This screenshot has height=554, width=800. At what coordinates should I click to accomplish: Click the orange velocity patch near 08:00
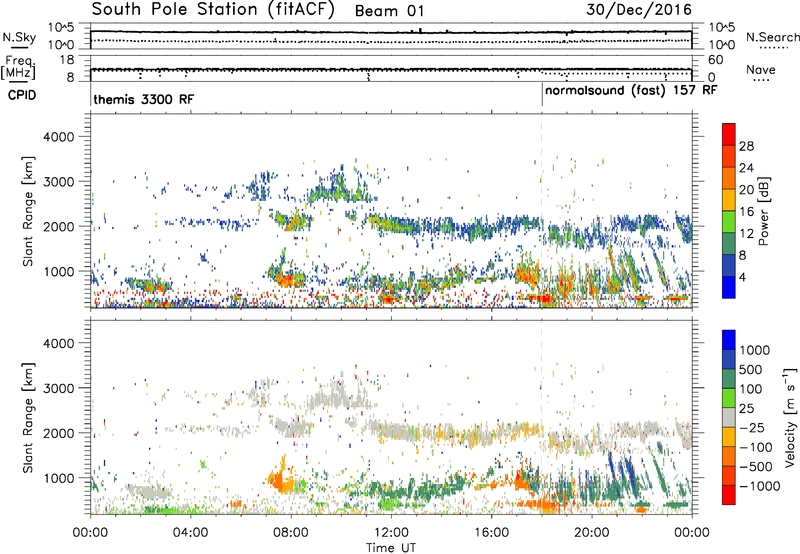[281, 480]
